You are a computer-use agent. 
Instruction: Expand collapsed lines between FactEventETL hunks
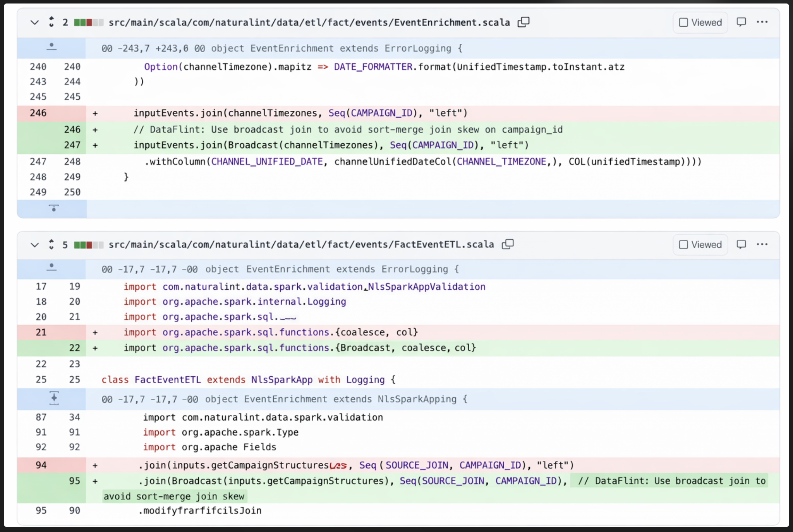[x=54, y=398]
